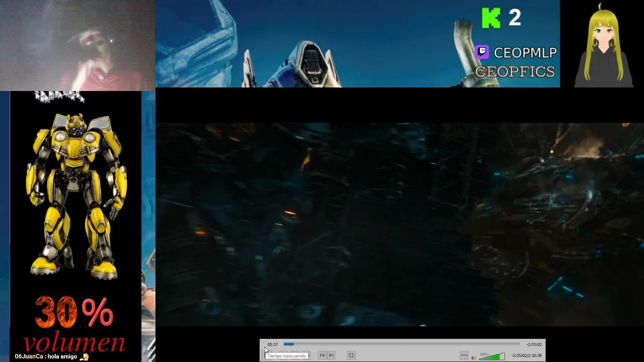The image size is (644, 362).
Task: Seek on the video progress bar
Action: coord(402,344)
